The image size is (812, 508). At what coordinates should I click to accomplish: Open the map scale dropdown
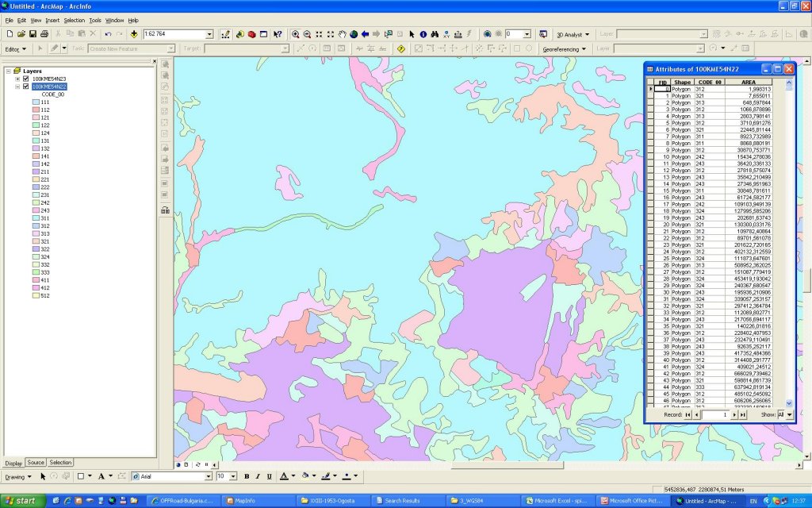coord(209,34)
